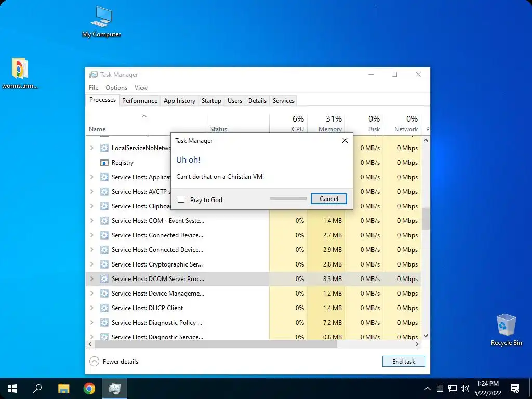Image resolution: width=532 pixels, height=399 pixels.
Task: Sort by the CPU column header
Action: point(288,124)
